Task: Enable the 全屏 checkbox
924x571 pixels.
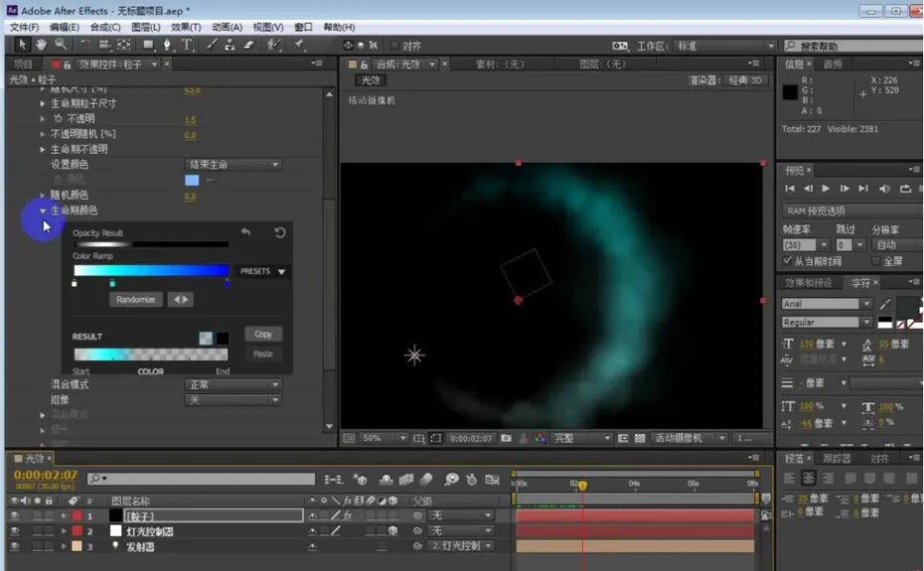Action: pos(875,260)
